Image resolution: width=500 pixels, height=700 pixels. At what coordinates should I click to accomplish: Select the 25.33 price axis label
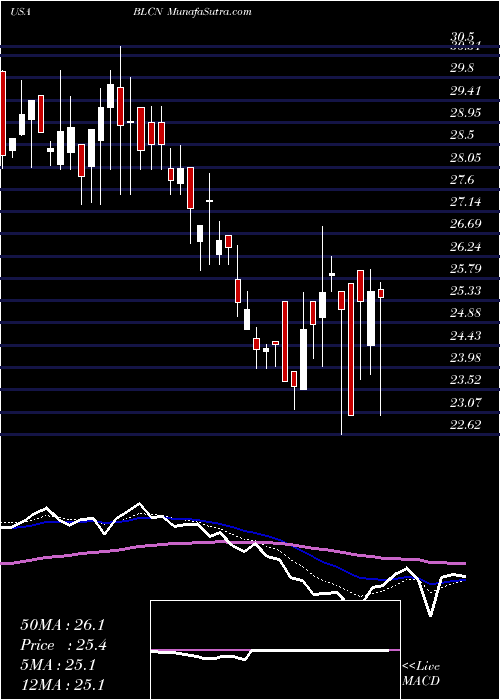pos(466,291)
